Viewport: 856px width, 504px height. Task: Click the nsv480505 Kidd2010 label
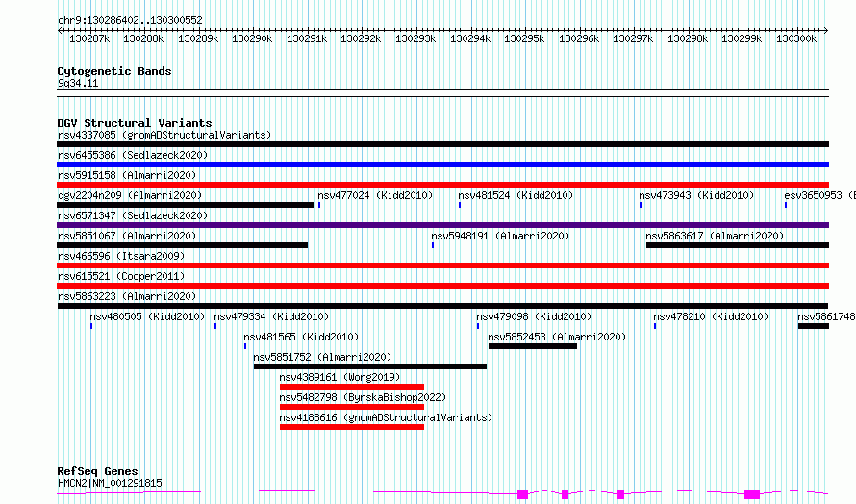147,316
